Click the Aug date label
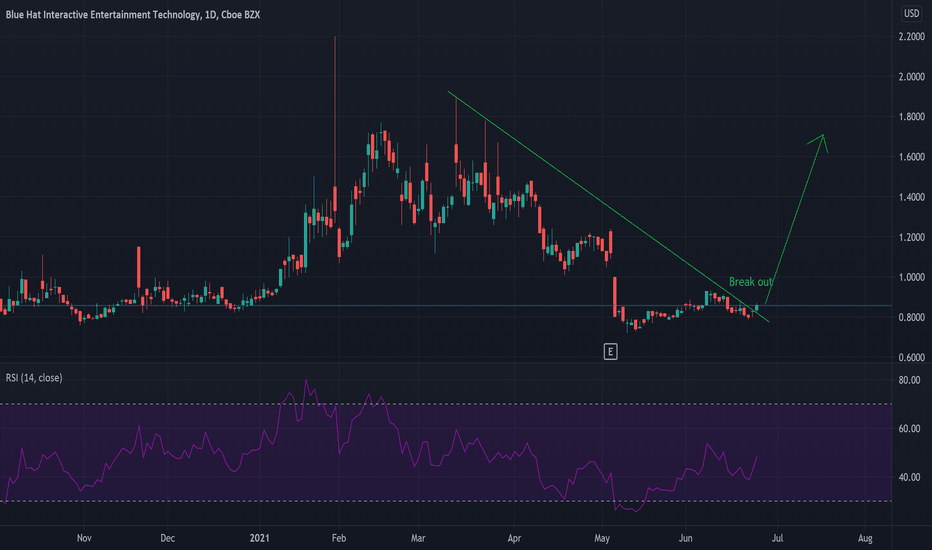Screen dimensions: 932x550 pyautogui.click(x=865, y=538)
